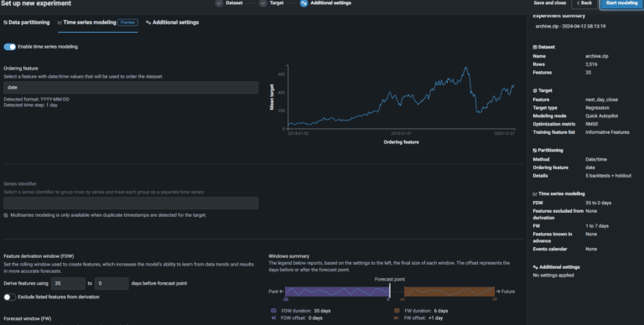Screen dimensions: 644x325
Task: Click the Detected time step text
Action: (30, 105)
